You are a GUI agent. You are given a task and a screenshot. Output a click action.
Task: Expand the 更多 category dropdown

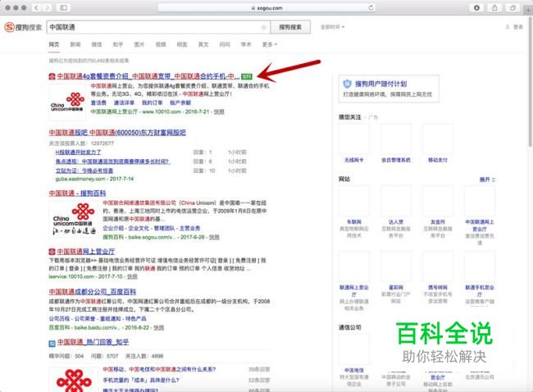[x=271, y=44]
